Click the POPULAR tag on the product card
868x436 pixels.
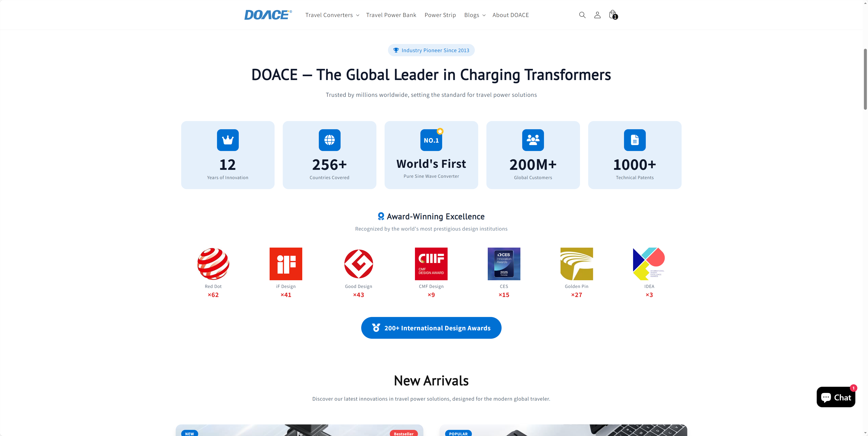click(458, 433)
